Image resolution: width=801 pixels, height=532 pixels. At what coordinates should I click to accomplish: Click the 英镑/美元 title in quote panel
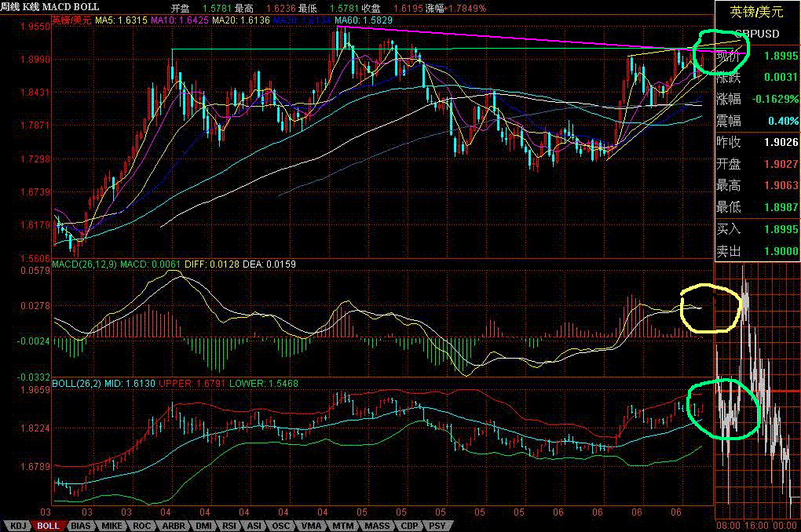(x=757, y=11)
